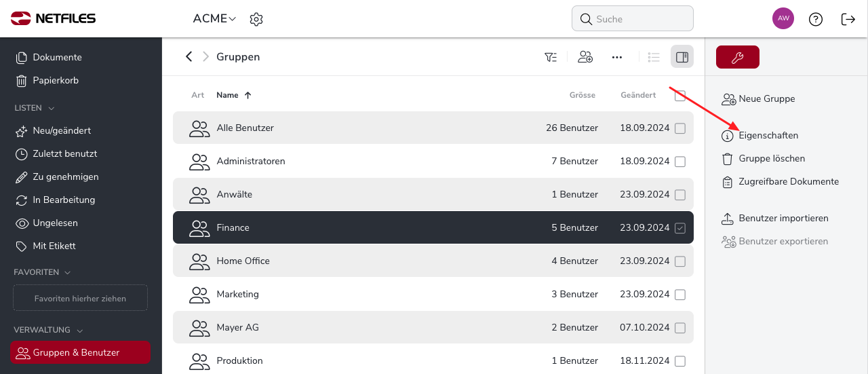Collapse the LISTEN section chevron
The height and width of the screenshot is (374, 868).
tap(52, 108)
